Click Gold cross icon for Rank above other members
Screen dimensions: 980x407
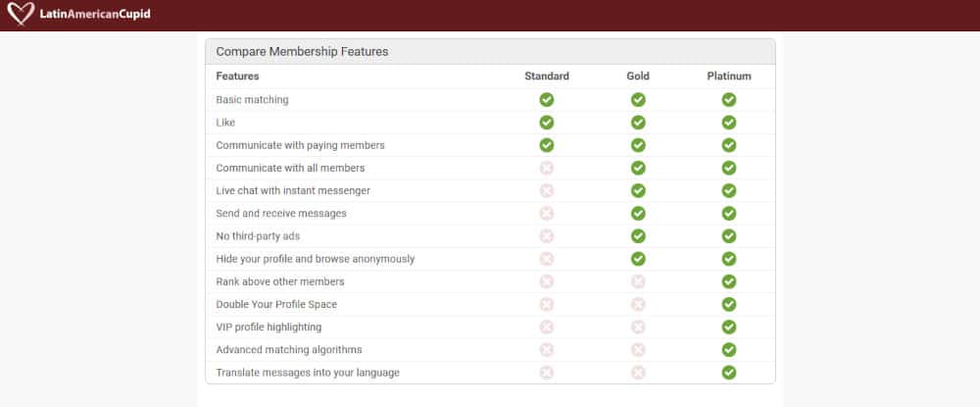coord(638,282)
